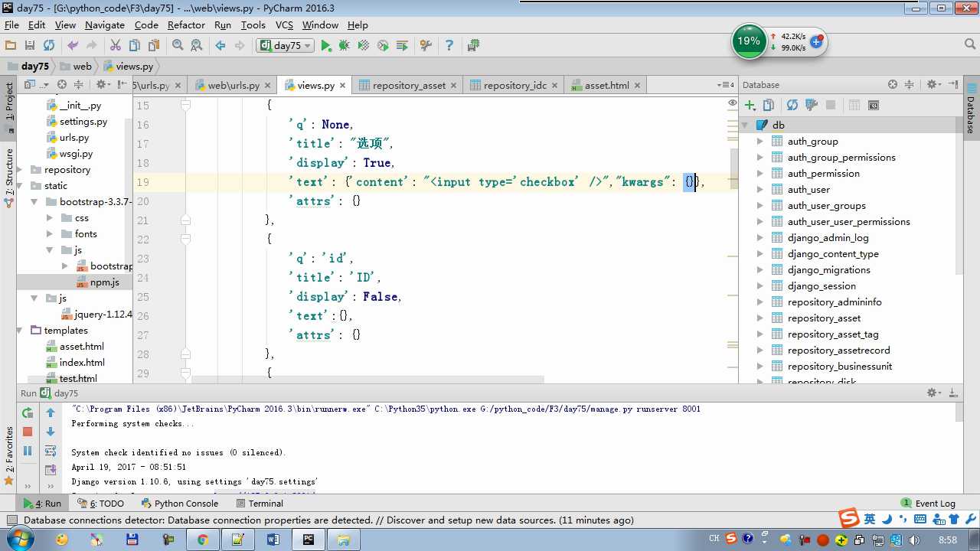The height and width of the screenshot is (551, 980).
Task: Expand the repository_asset table node
Action: 760,318
